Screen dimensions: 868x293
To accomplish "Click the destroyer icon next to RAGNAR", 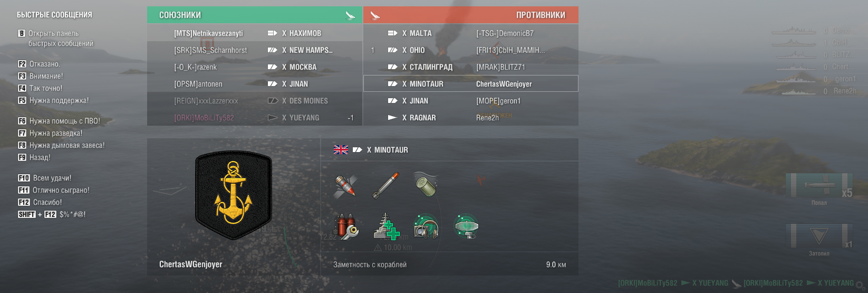I will (392, 118).
